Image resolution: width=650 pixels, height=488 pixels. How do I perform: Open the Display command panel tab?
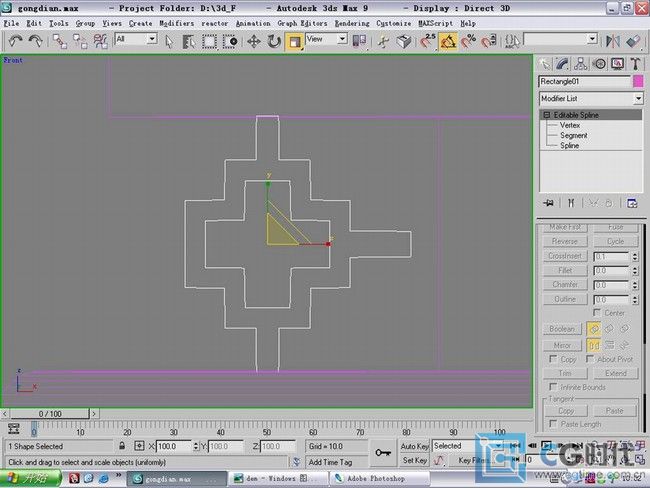(617, 64)
